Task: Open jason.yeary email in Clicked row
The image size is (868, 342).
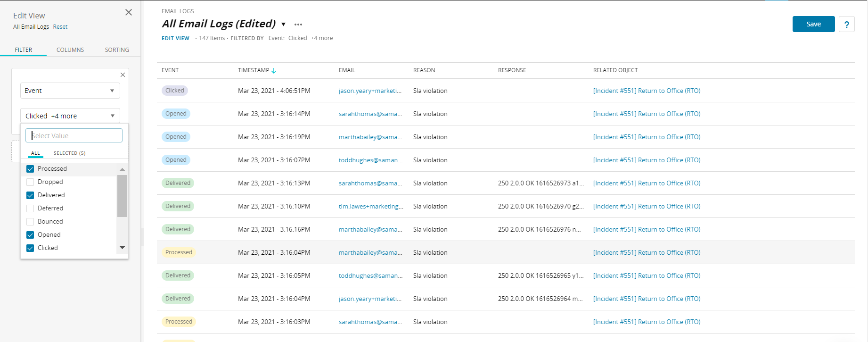Action: (x=370, y=91)
